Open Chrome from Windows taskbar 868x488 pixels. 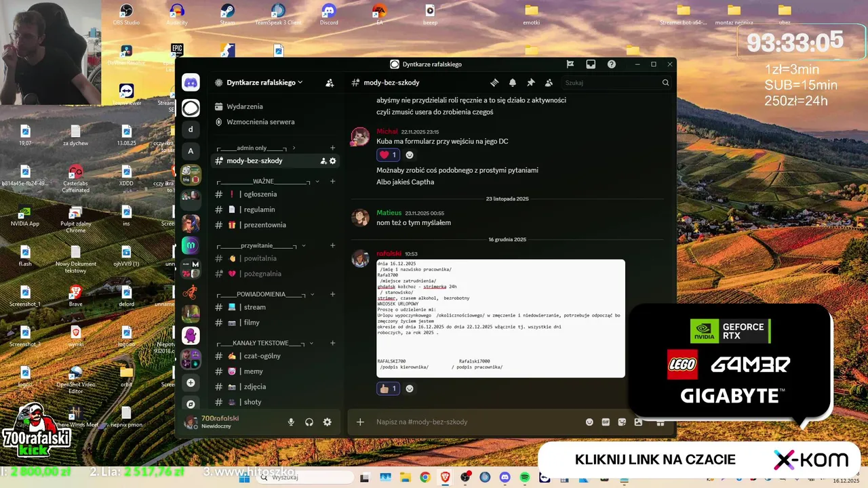click(x=425, y=477)
